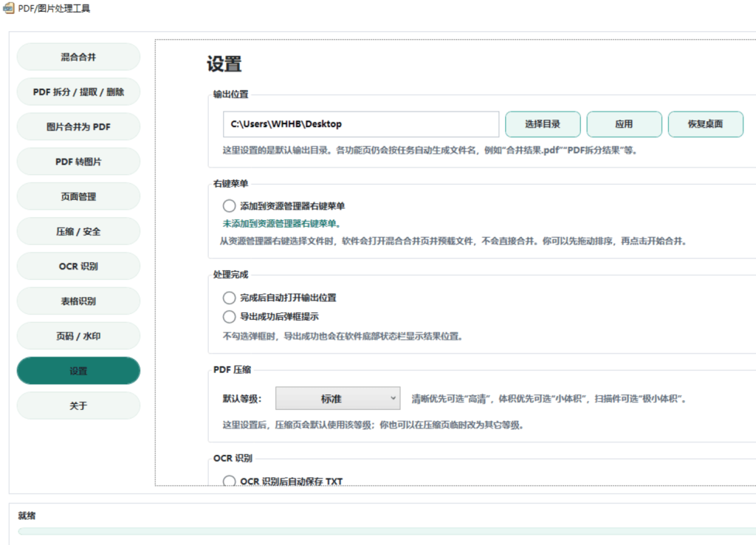
Task: Open the 混合合并 page
Action: pyautogui.click(x=78, y=57)
